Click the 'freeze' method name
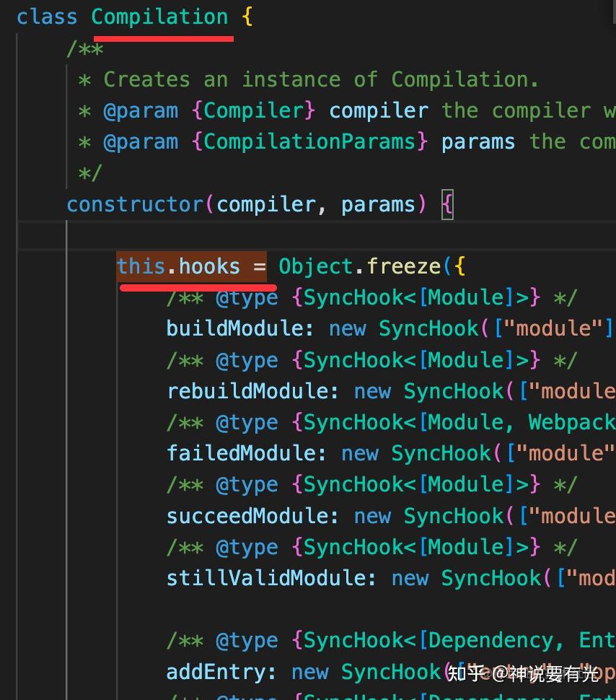 pyautogui.click(x=403, y=266)
